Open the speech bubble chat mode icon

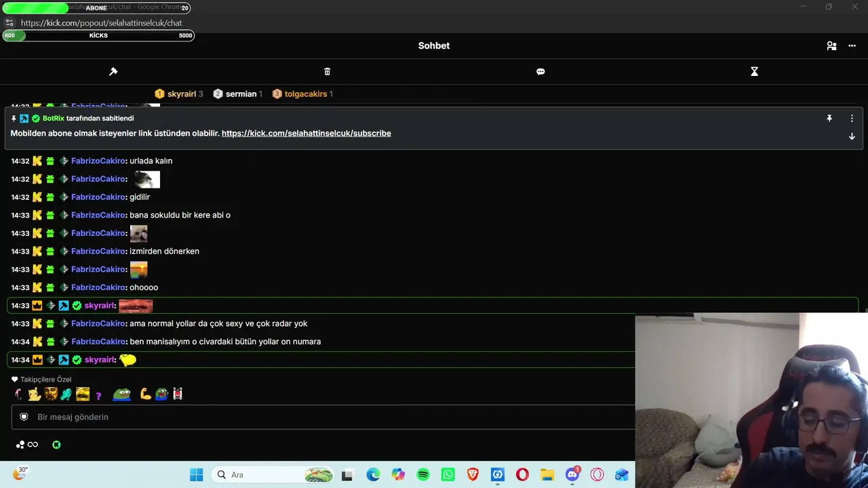click(540, 72)
